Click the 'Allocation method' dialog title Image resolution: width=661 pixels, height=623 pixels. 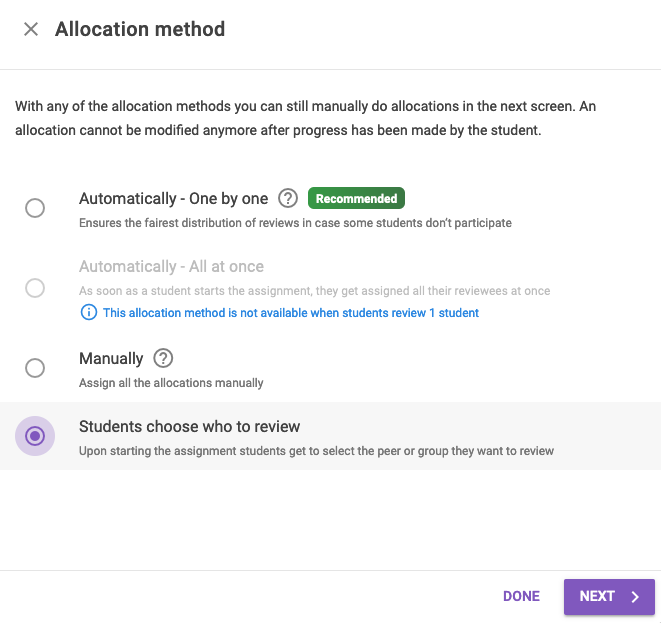click(x=140, y=29)
